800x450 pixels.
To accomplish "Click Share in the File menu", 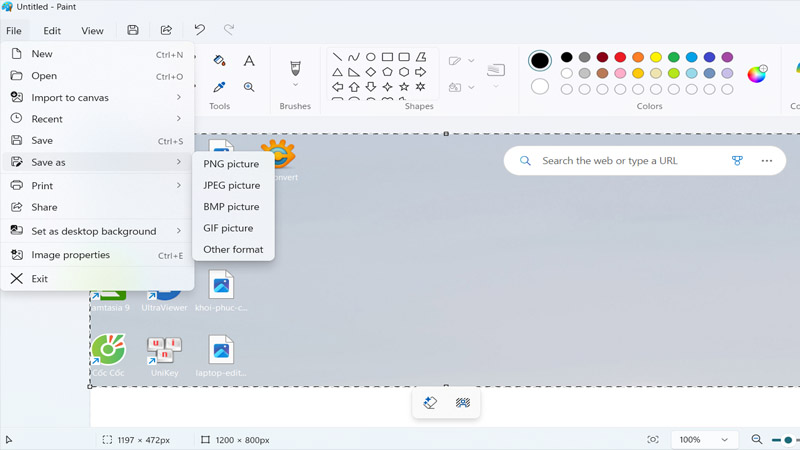I will pos(97,207).
